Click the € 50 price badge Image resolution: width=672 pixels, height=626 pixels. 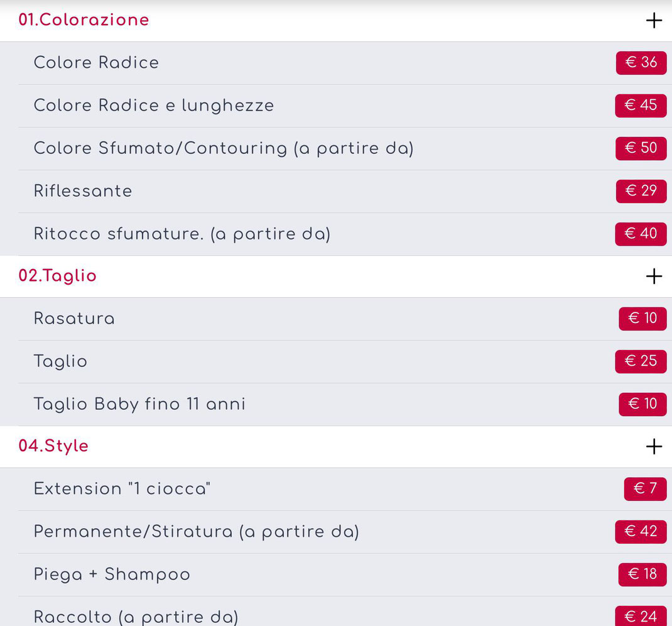coord(641,148)
